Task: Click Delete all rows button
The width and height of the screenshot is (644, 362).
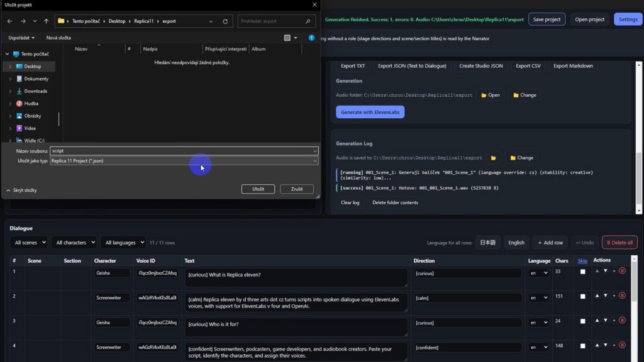Action: pyautogui.click(x=619, y=243)
